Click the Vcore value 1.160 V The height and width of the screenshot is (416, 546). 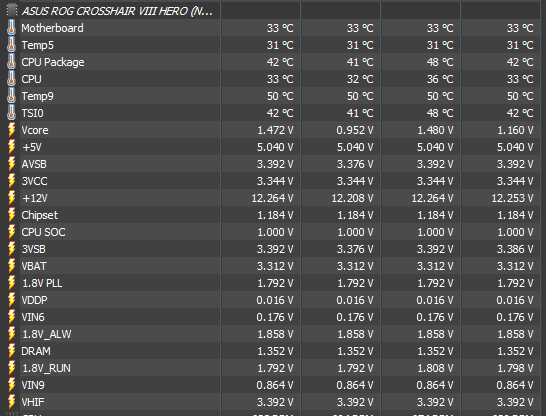coord(515,130)
